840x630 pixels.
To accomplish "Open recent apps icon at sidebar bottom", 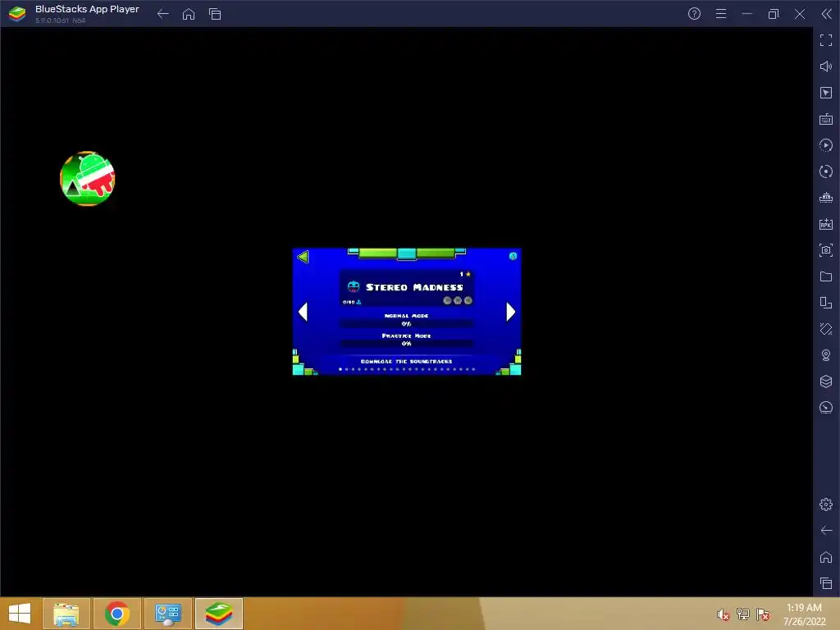I will 825,583.
